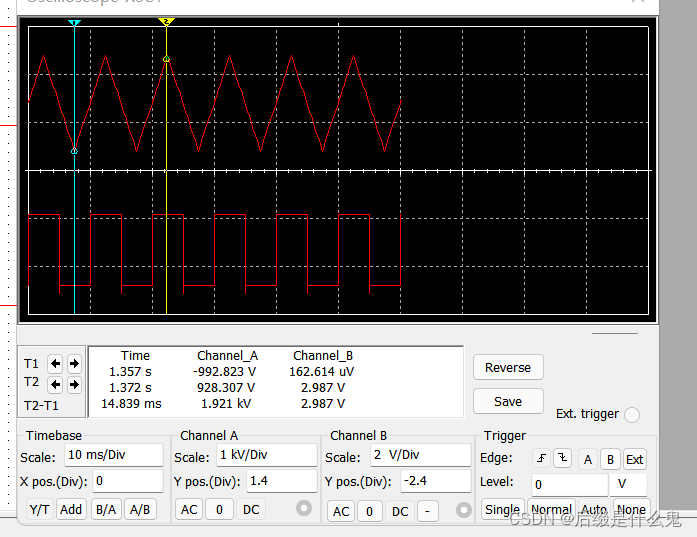Set Channel A coupling to DC
The image size is (697, 537).
click(251, 509)
